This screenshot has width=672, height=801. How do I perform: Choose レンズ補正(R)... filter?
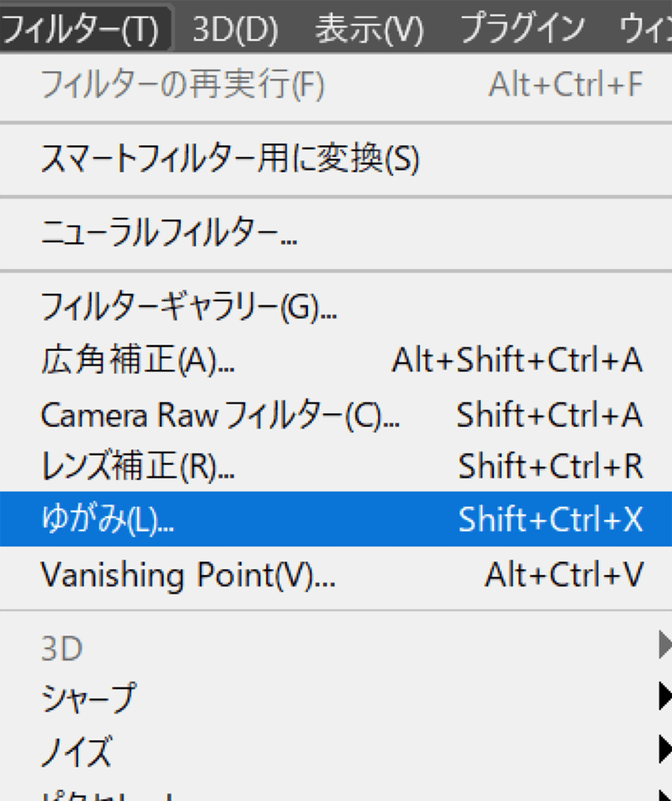tap(137, 467)
